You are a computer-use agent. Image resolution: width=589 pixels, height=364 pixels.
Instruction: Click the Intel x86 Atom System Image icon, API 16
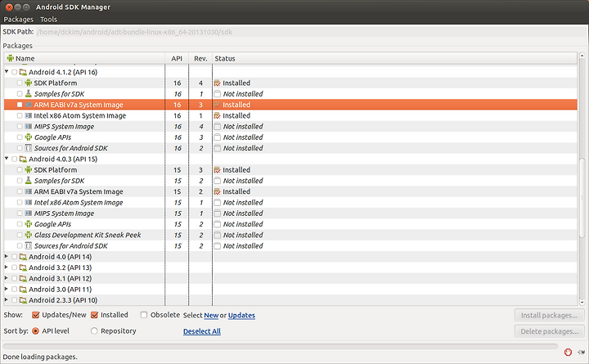coord(28,115)
